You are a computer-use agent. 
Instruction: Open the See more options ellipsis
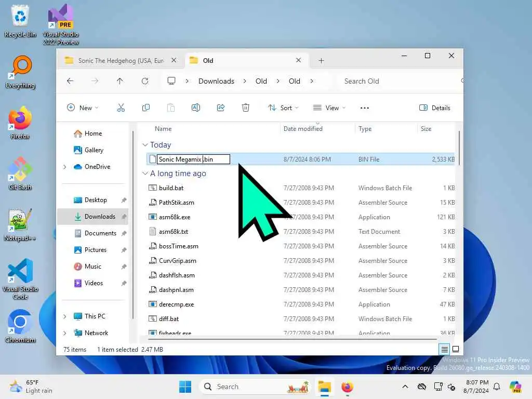point(364,108)
